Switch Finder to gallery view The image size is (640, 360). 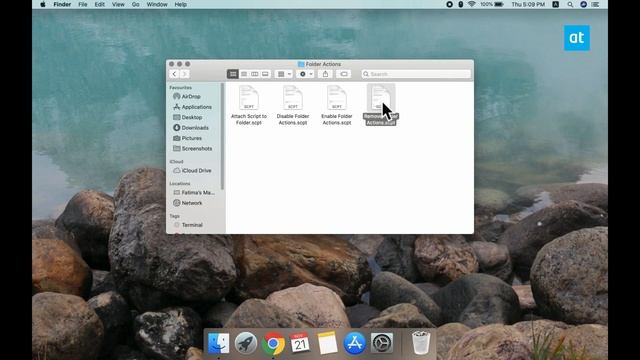pyautogui.click(x=265, y=74)
